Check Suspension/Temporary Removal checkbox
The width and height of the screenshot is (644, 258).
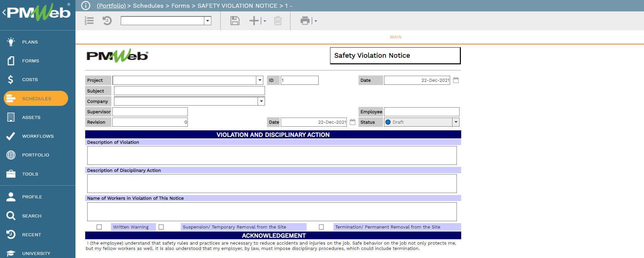click(161, 227)
